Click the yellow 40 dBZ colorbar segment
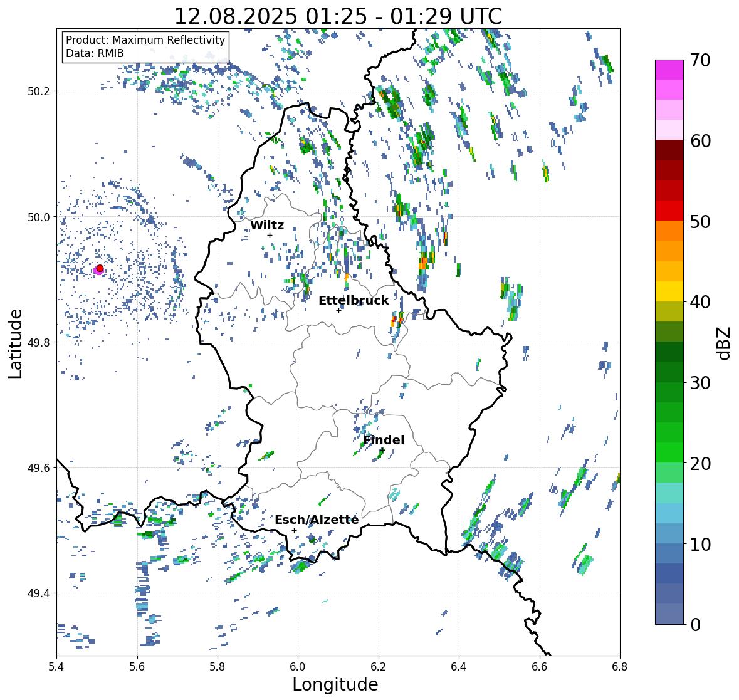 click(669, 291)
